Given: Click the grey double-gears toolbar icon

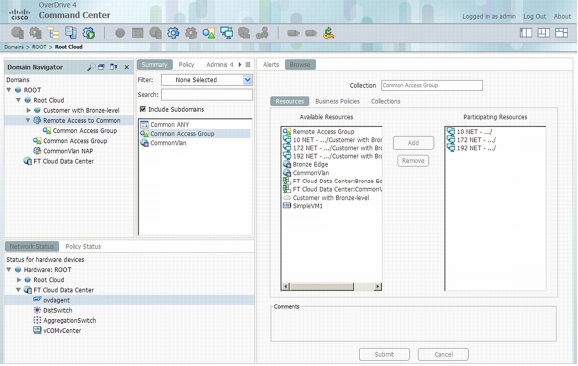Looking at the screenshot, I should click(x=35, y=33).
